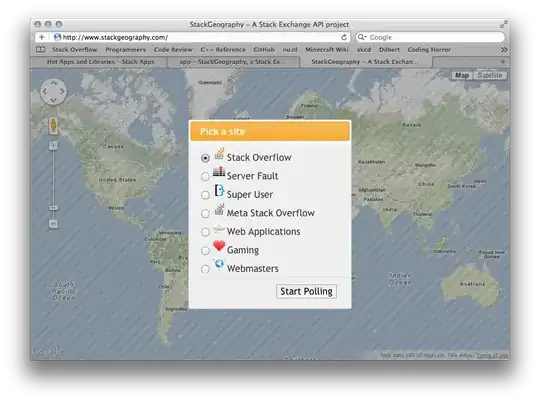Viewport: 540px width, 402px height.
Task: Select the Server Fault radio button
Action: click(205, 176)
